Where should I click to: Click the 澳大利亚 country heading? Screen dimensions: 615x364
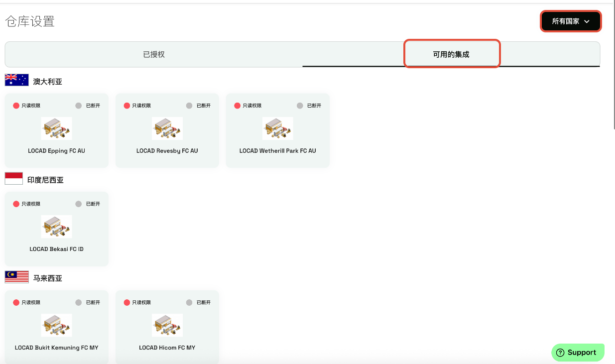pyautogui.click(x=48, y=82)
